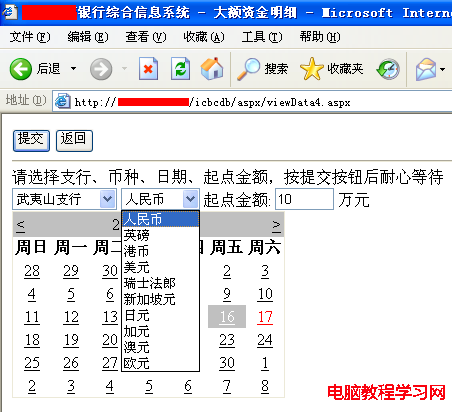
Task: Click the 起点金额 amount input field
Action: point(304,199)
